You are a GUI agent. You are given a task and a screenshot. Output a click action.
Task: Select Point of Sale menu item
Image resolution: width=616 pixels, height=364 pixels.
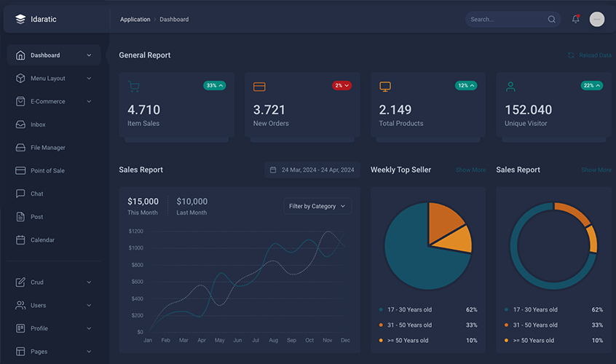click(47, 171)
